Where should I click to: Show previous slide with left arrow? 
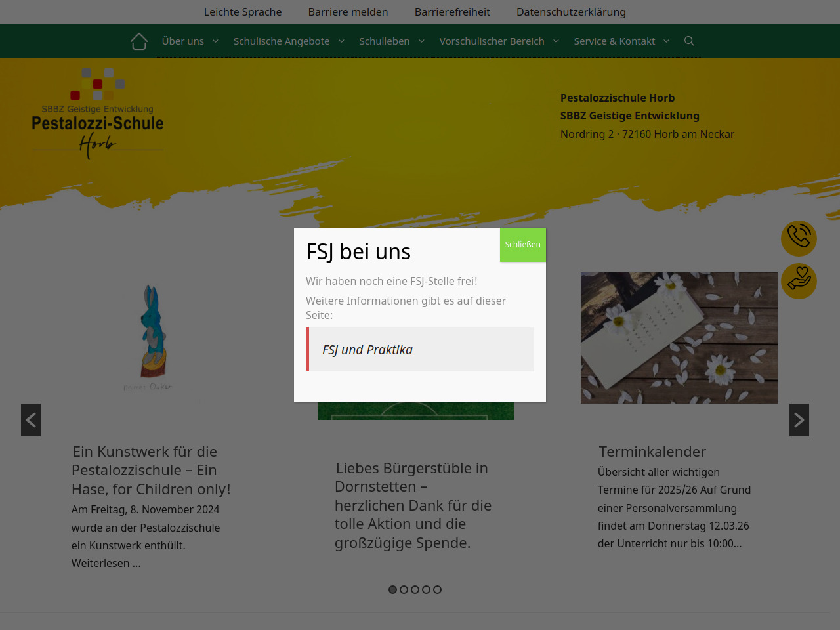click(31, 420)
